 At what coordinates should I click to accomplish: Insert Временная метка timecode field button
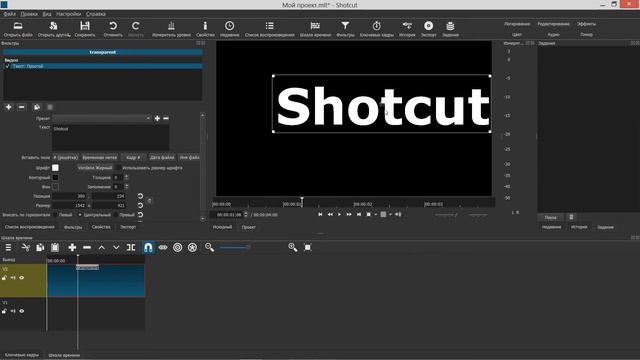click(x=100, y=158)
